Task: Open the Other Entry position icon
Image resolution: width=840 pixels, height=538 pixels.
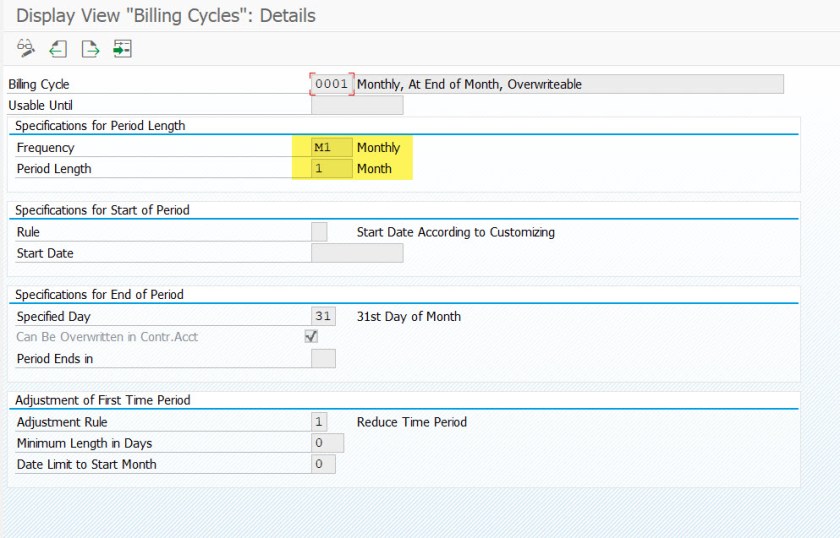Action: click(122, 48)
